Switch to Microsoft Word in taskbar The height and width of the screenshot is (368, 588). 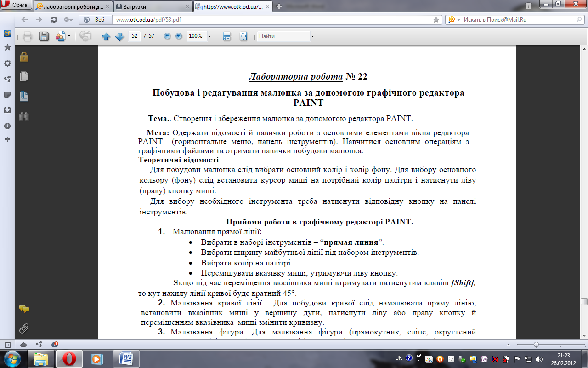126,358
